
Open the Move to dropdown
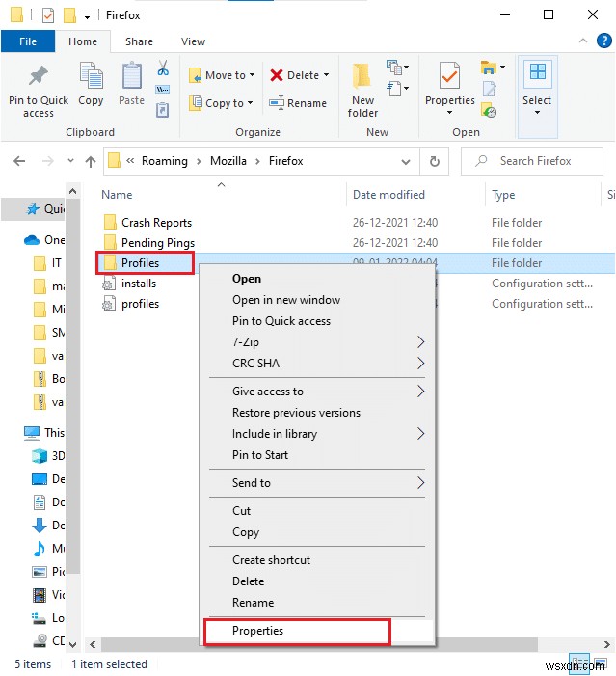point(222,75)
